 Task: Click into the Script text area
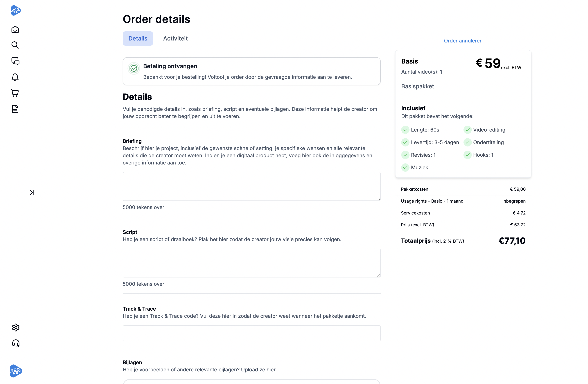click(x=251, y=263)
